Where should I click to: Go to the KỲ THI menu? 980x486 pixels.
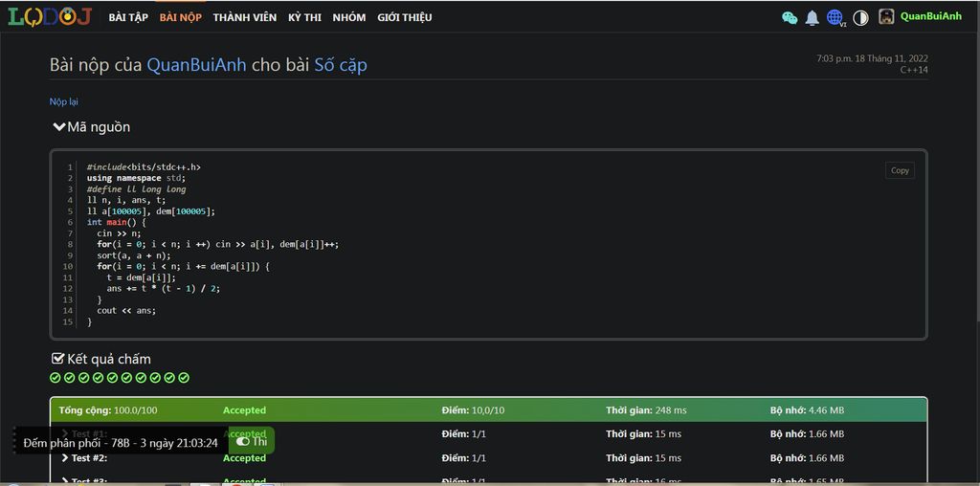point(304,17)
